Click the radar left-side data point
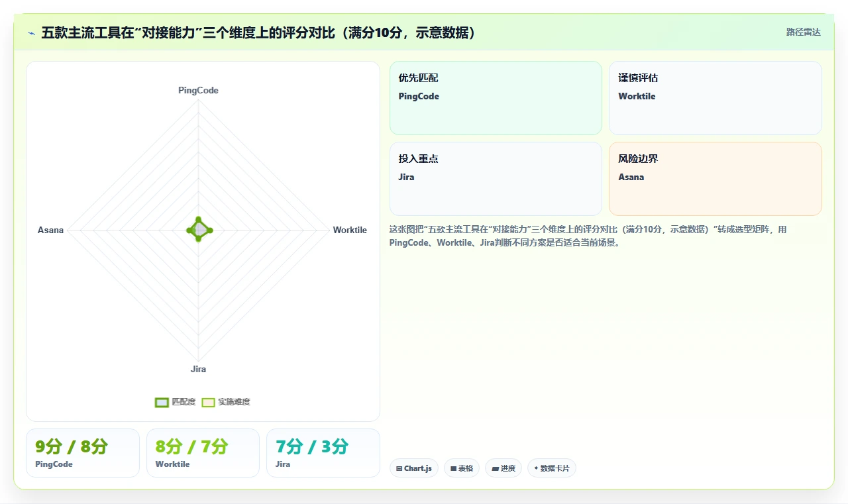The width and height of the screenshot is (848, 504). (188, 230)
